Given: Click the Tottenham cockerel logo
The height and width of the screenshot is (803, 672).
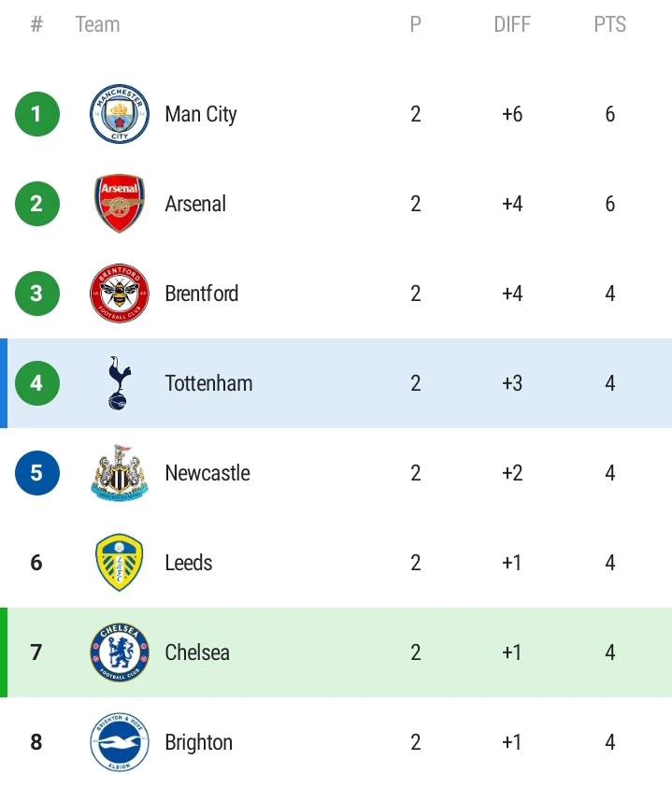Looking at the screenshot, I should pyautogui.click(x=119, y=383).
